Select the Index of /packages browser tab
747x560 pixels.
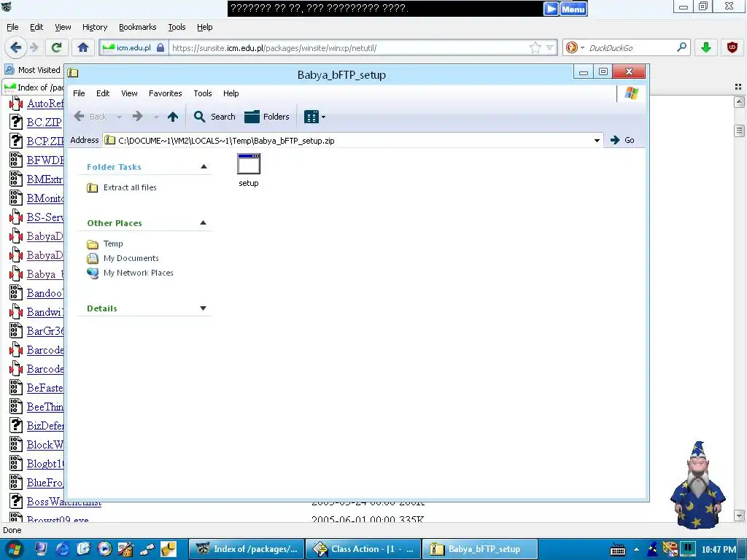[x=34, y=87]
